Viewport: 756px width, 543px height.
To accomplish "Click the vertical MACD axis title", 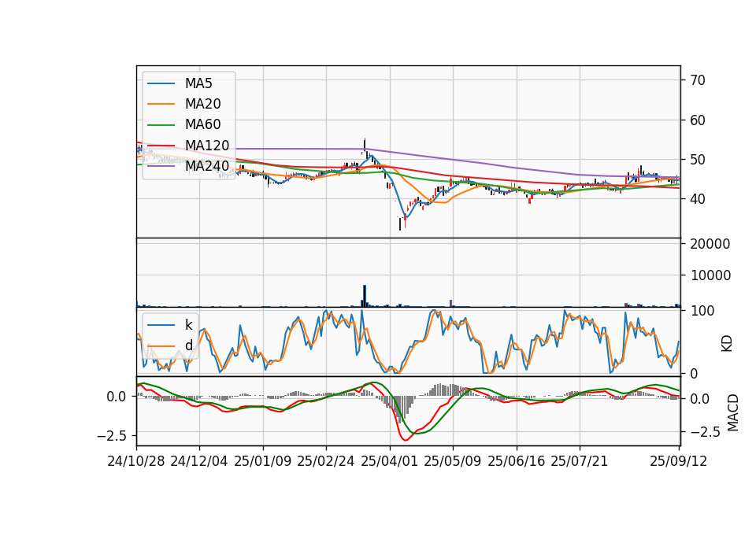I will pyautogui.click(x=733, y=412).
